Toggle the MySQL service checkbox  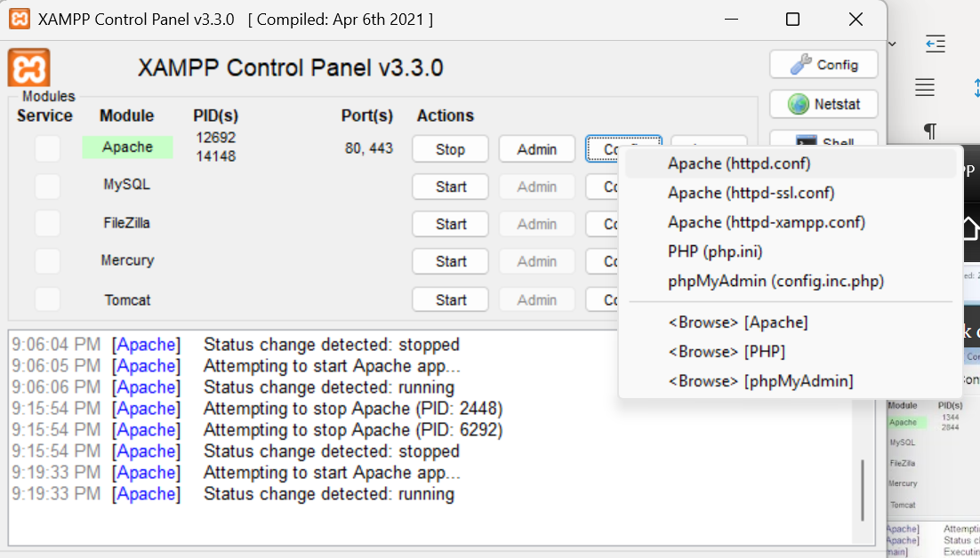coord(47,186)
